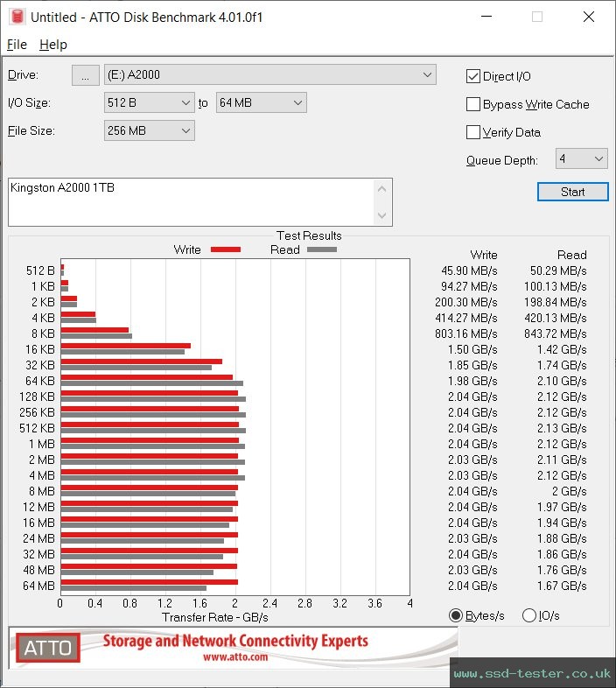Click the 32 KB read value 1.74 GB/s
Image resolution: width=616 pixels, height=688 pixels.
pos(562,366)
